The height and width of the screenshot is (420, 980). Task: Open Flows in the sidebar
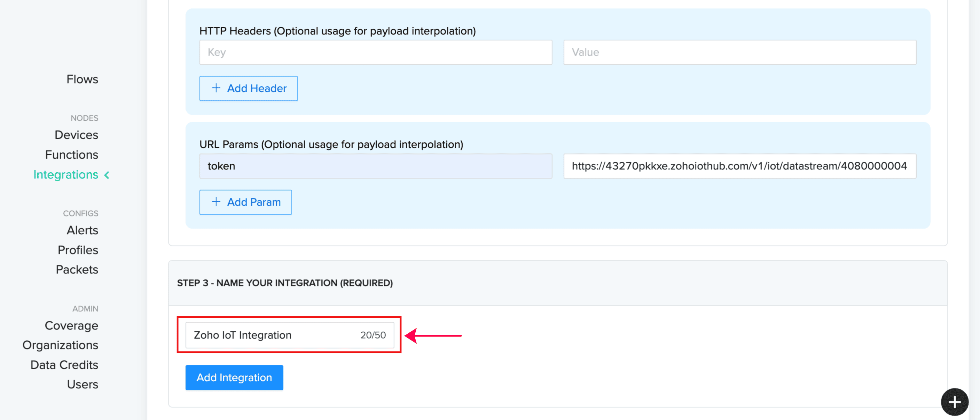pos(82,79)
